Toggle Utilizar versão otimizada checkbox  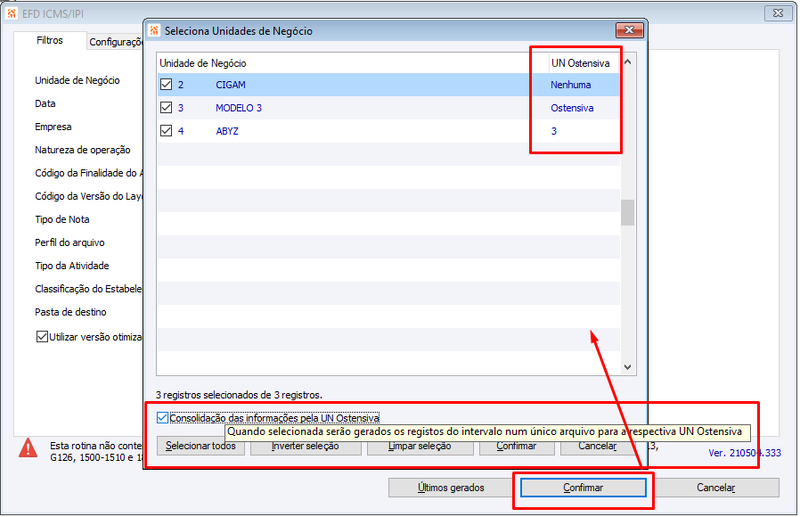[42, 337]
